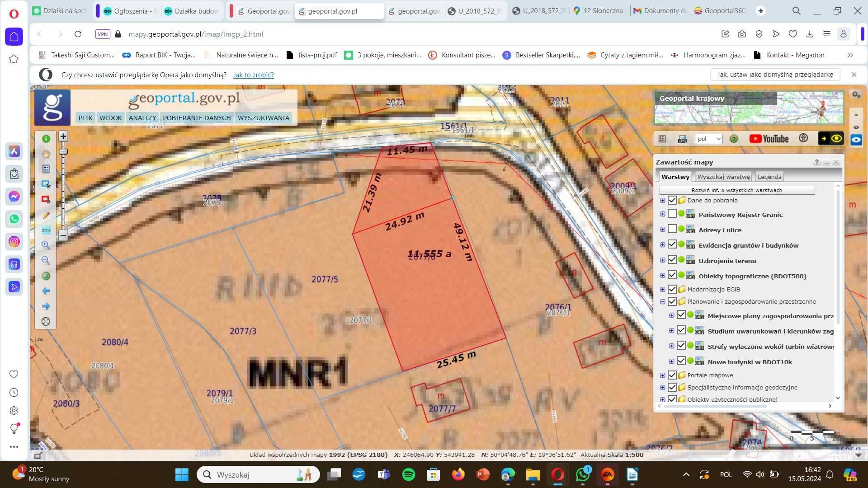Viewport: 868px width, 488px height.
Task: Disable Ewidencja gruntów i budynków layer
Action: pos(672,244)
